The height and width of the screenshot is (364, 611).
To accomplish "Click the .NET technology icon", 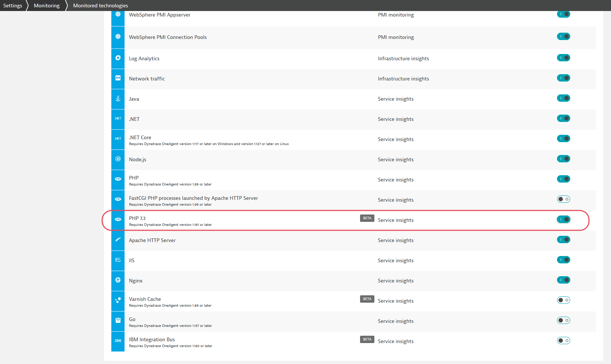I will point(118,118).
